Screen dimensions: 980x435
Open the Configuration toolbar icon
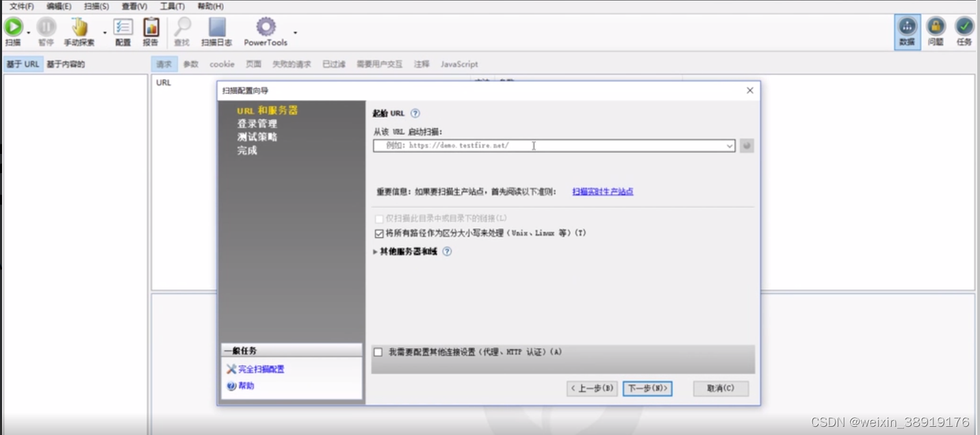tap(123, 27)
